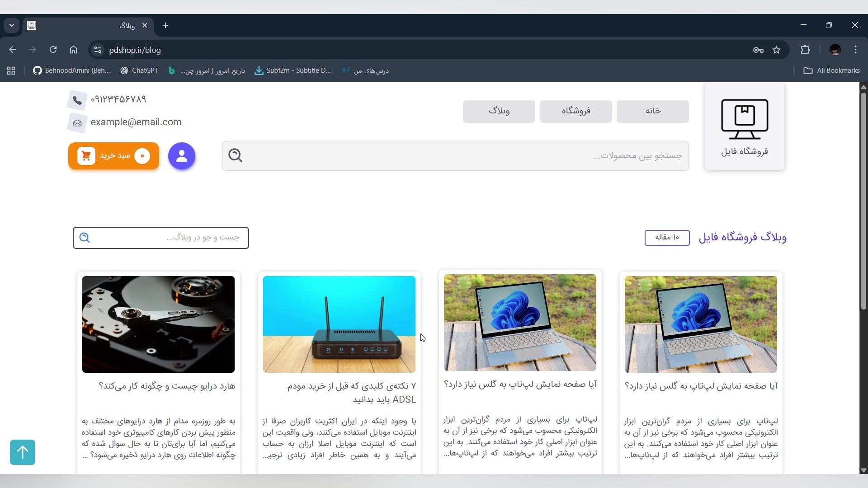Bookmark this page with star icon

point(776,50)
